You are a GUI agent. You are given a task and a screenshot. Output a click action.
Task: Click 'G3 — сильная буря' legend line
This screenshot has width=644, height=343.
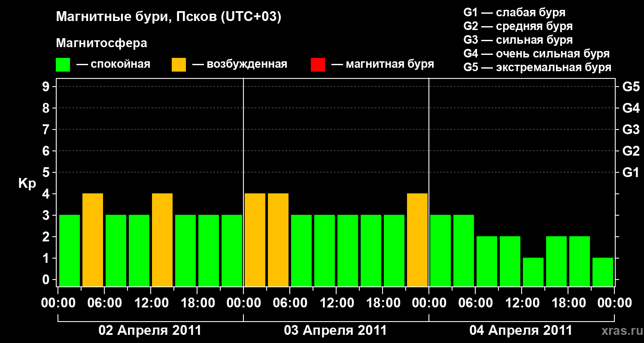518,40
